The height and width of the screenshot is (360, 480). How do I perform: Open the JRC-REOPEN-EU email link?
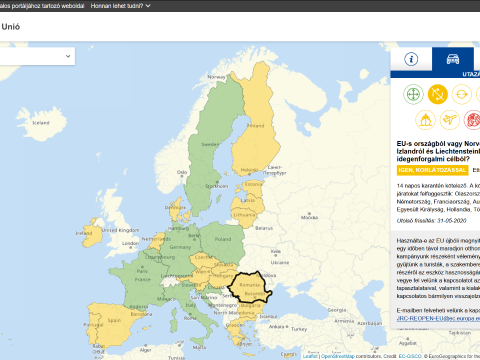point(438,319)
